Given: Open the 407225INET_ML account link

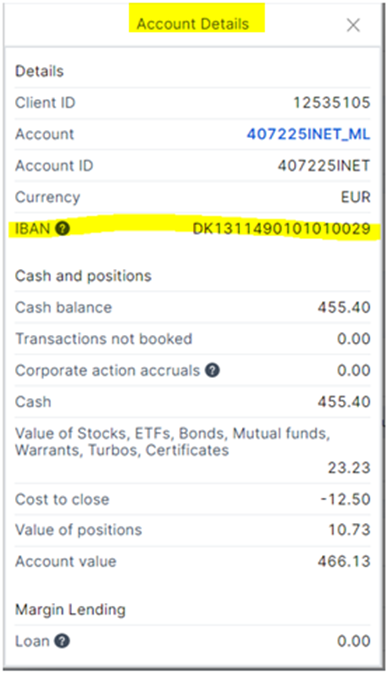Looking at the screenshot, I should [x=308, y=134].
